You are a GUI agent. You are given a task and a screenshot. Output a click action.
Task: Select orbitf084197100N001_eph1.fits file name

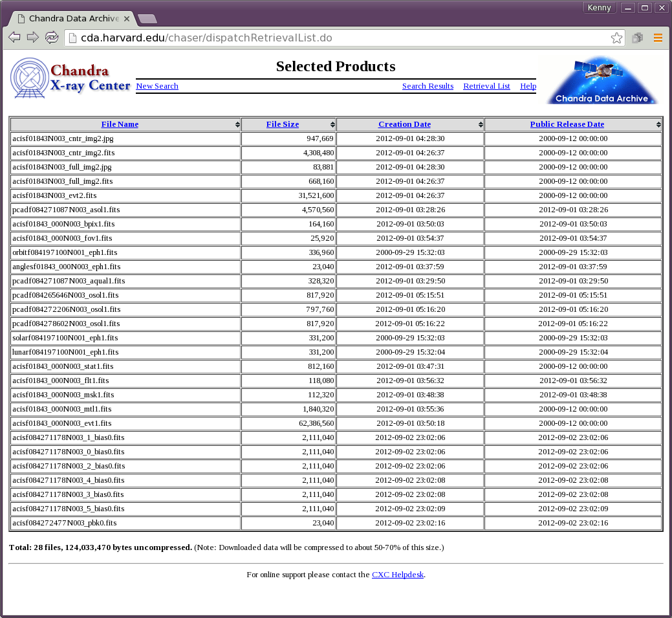(65, 252)
